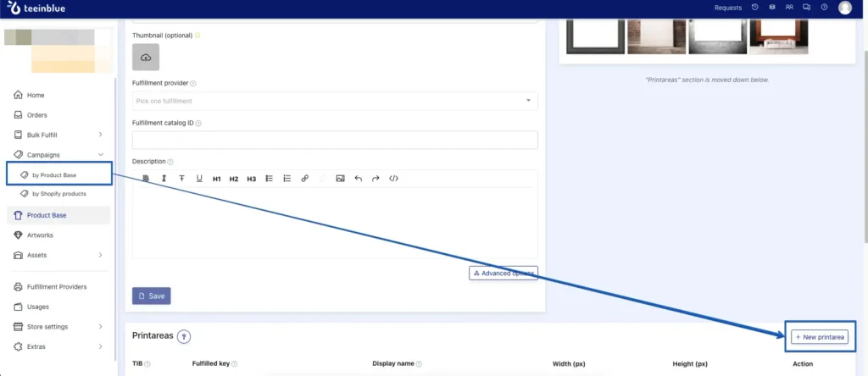Screen dimensions: 868x376
Task: Insert image in description editor
Action: coord(341,179)
